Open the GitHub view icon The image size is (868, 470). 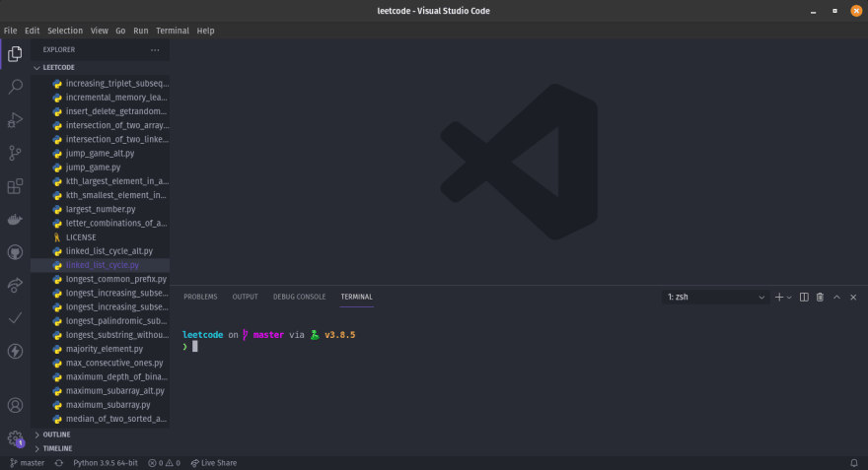tap(15, 252)
